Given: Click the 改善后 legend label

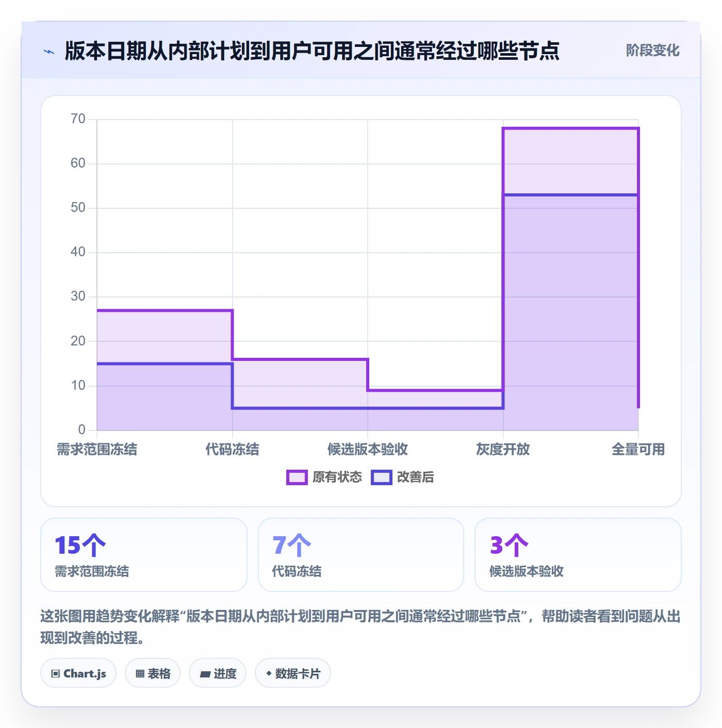Looking at the screenshot, I should [x=415, y=477].
